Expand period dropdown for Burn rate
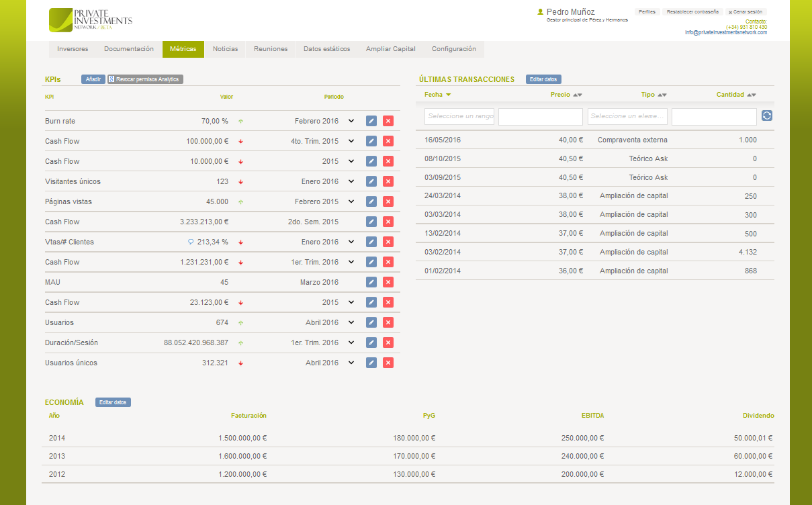Image resolution: width=812 pixels, height=505 pixels. (x=351, y=121)
